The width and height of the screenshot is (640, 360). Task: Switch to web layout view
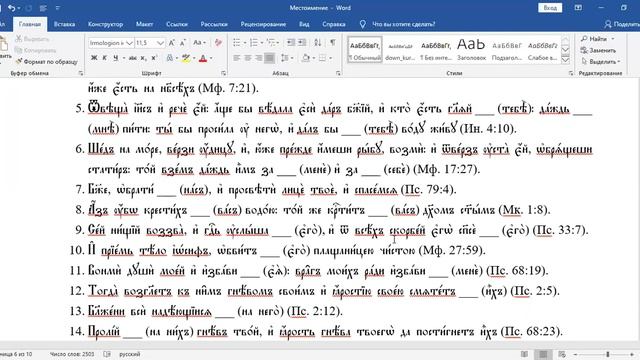pos(562,354)
